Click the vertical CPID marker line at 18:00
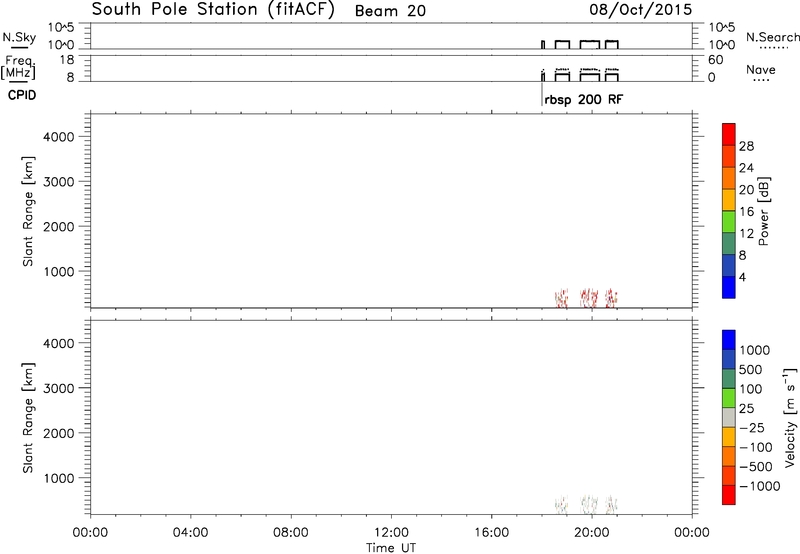The image size is (800, 554). coord(542,94)
